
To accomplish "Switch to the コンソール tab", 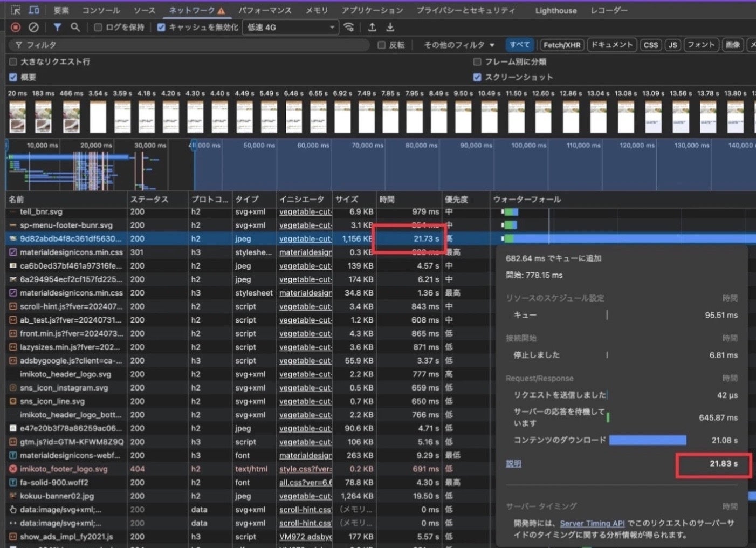I will tap(101, 10).
